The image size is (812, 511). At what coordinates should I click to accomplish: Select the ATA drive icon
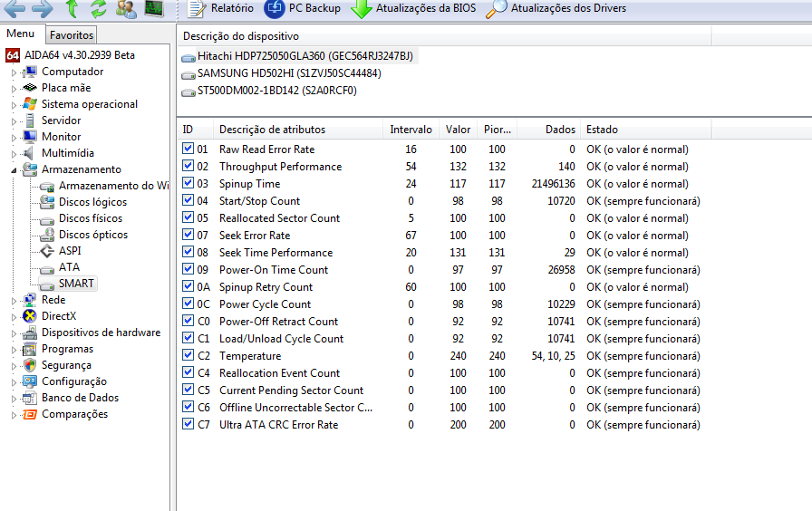point(47,268)
